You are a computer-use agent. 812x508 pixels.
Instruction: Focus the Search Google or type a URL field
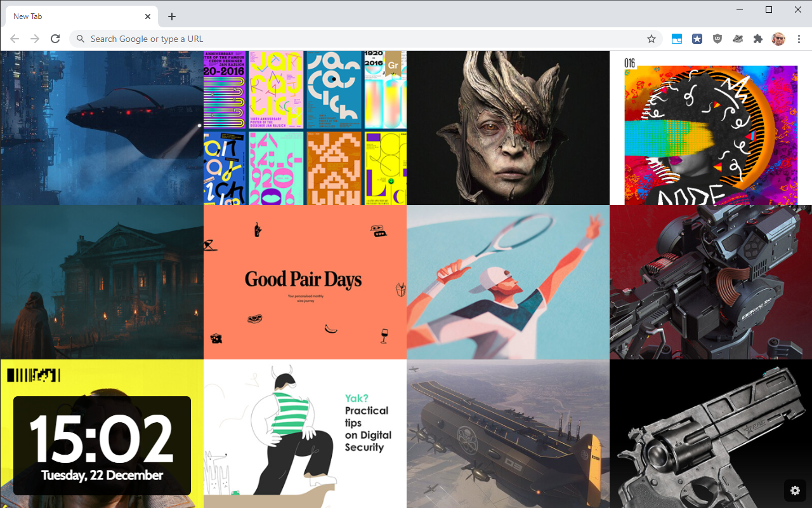click(x=365, y=39)
